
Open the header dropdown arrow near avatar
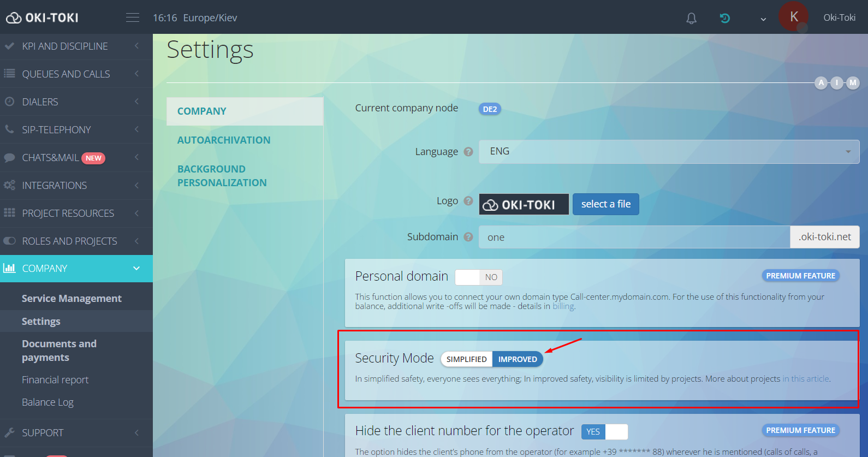(763, 19)
